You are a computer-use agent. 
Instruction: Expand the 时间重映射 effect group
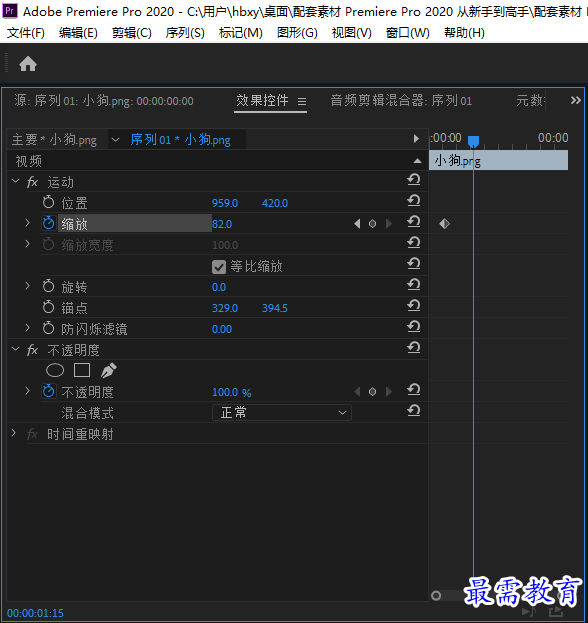[14, 433]
